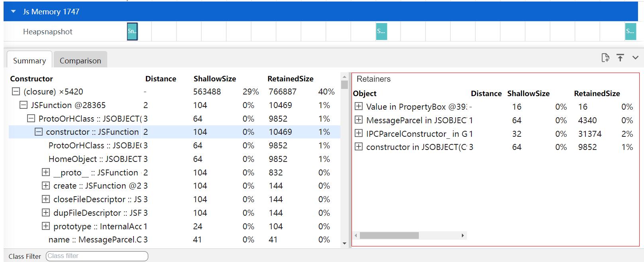Viewport: 644px width, 262px height.
Task: Click Retainers Distance column header
Action: [x=486, y=93]
